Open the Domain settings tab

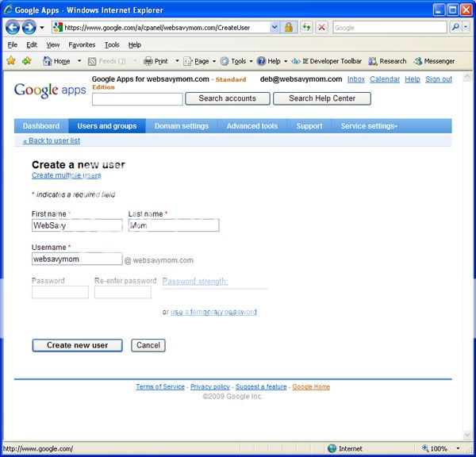click(182, 126)
